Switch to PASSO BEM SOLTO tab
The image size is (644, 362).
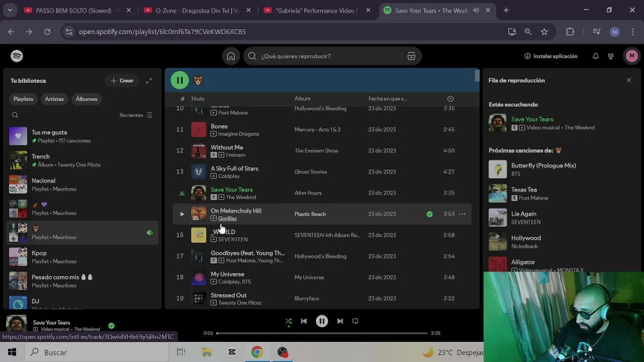(77, 10)
